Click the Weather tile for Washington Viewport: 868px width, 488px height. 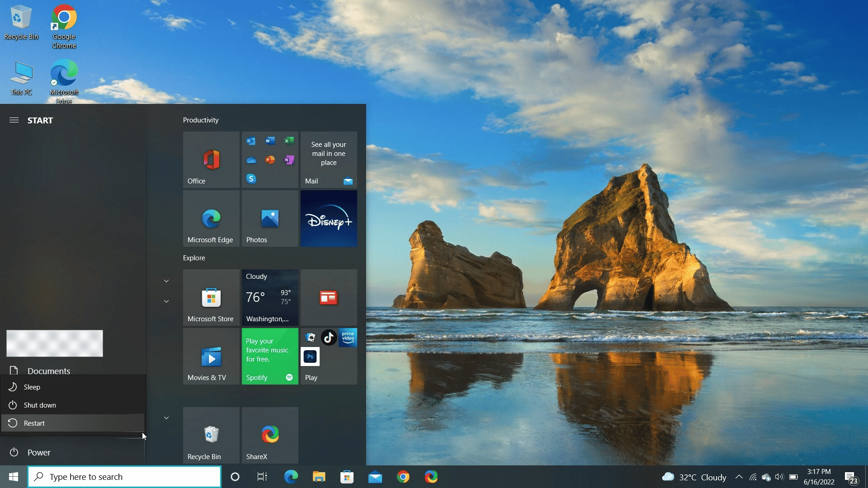(269, 296)
